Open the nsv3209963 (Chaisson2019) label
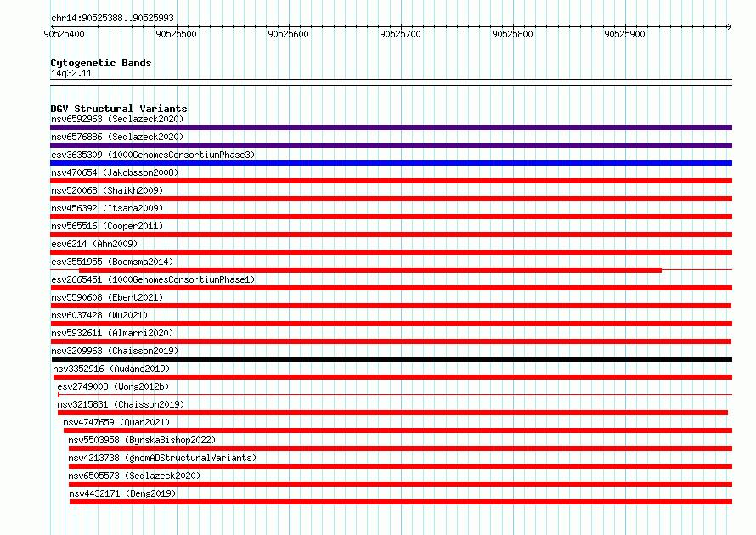 click(115, 351)
